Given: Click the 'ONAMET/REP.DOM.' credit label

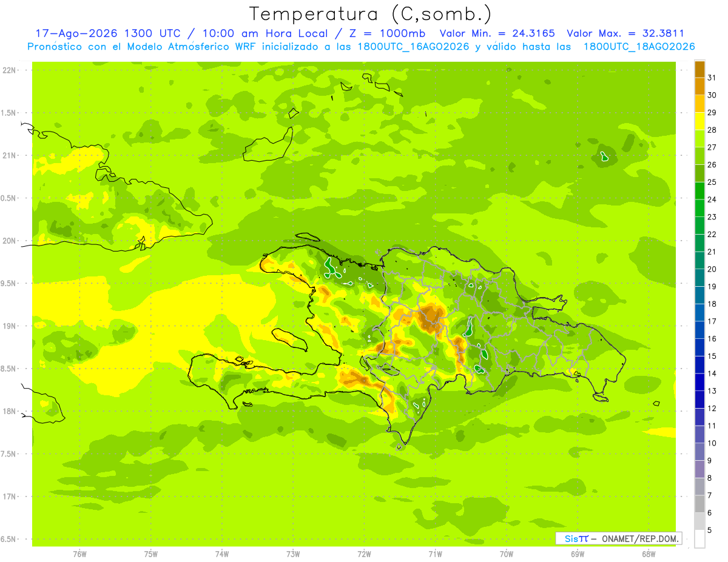Looking at the screenshot, I should pos(639,538).
